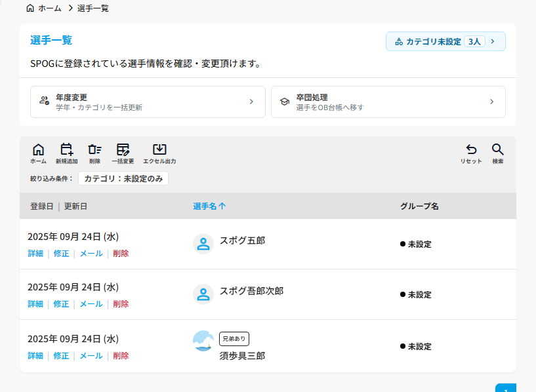Open 詳細 for スポグ吾郎次郎
Screen dimensions: 536x392
pyautogui.click(x=35, y=304)
